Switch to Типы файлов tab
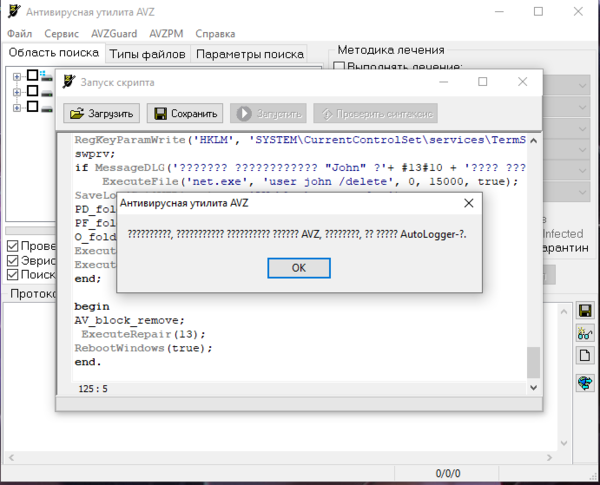Screen dimensions: 600x485 (147, 54)
